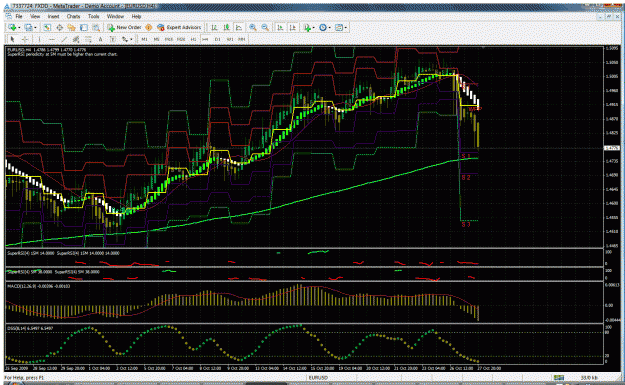Open the View menu
625x385 pixels.
(35, 16)
